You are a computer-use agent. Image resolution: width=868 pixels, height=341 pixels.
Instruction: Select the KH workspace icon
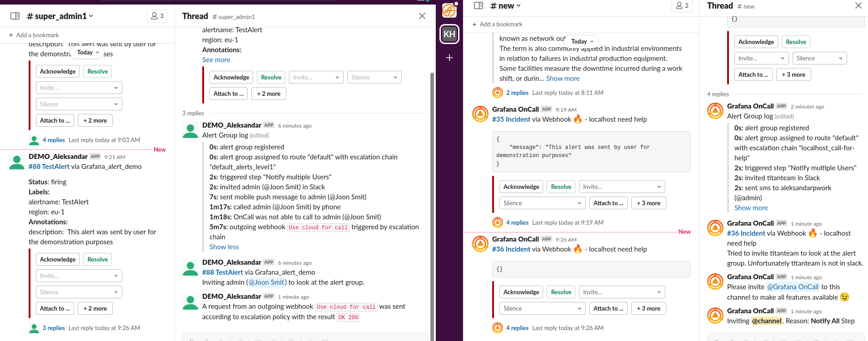(449, 34)
